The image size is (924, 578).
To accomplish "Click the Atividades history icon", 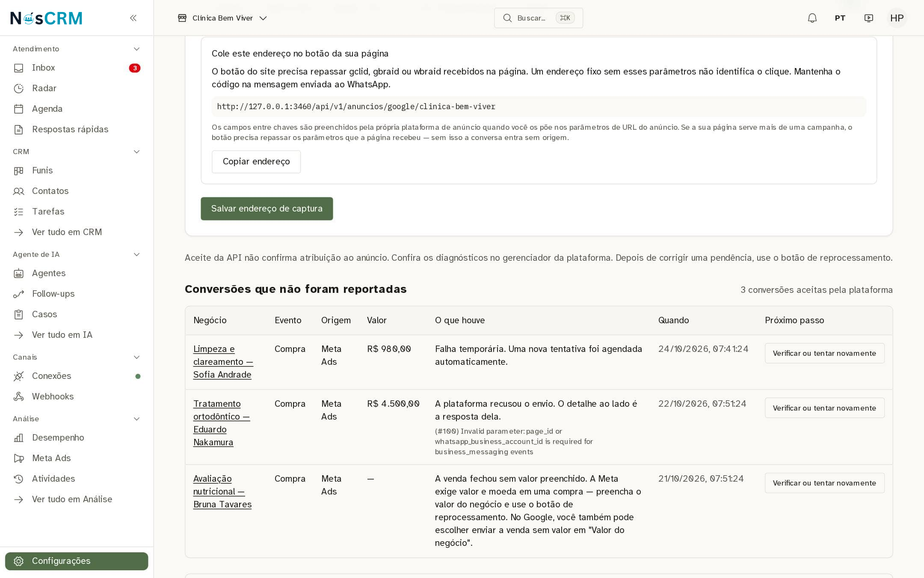I will coord(18,479).
